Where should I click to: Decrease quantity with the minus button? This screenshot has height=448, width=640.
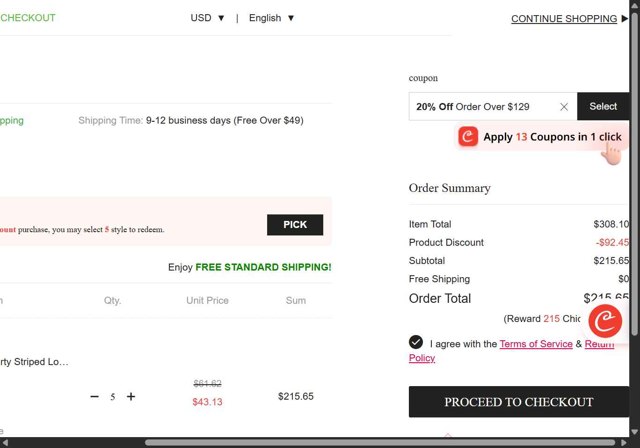tap(94, 396)
